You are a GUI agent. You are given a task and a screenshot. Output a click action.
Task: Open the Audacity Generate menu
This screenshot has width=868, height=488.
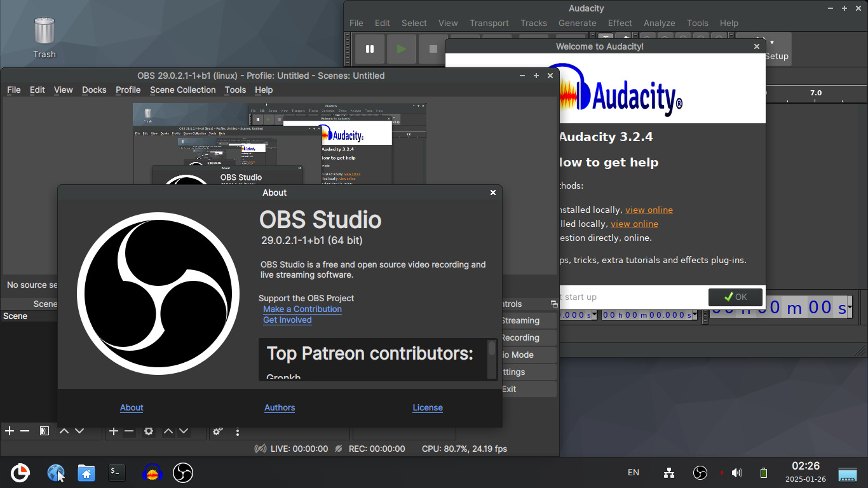pyautogui.click(x=577, y=23)
